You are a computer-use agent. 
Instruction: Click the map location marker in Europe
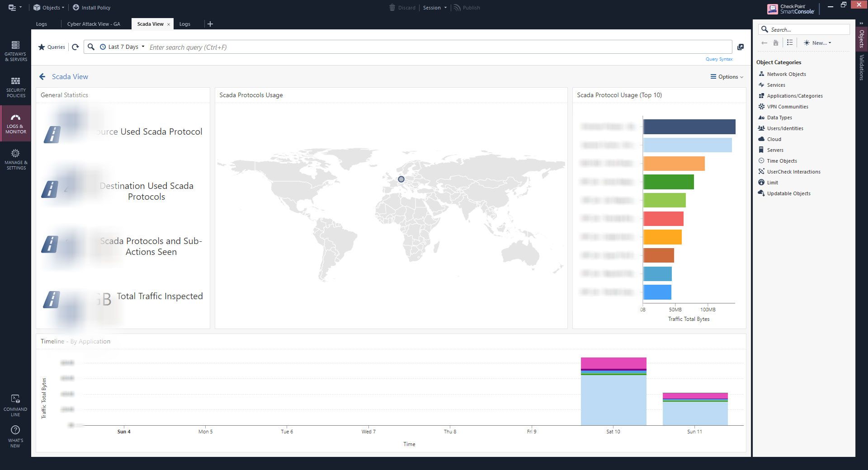pos(401,179)
